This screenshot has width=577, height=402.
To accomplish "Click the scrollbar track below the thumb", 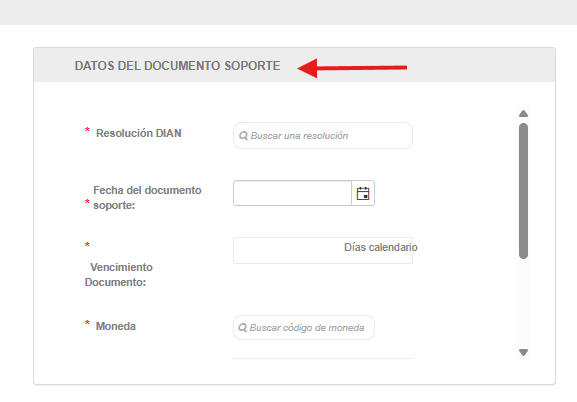I will point(523,304).
